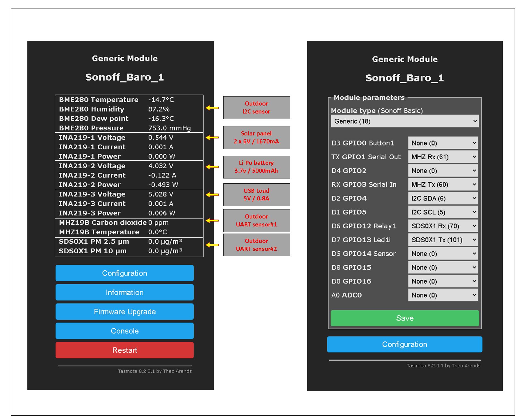Open the TX GPIO1 Serial Out dropdown
The height and width of the screenshot is (420, 531).
(443, 157)
